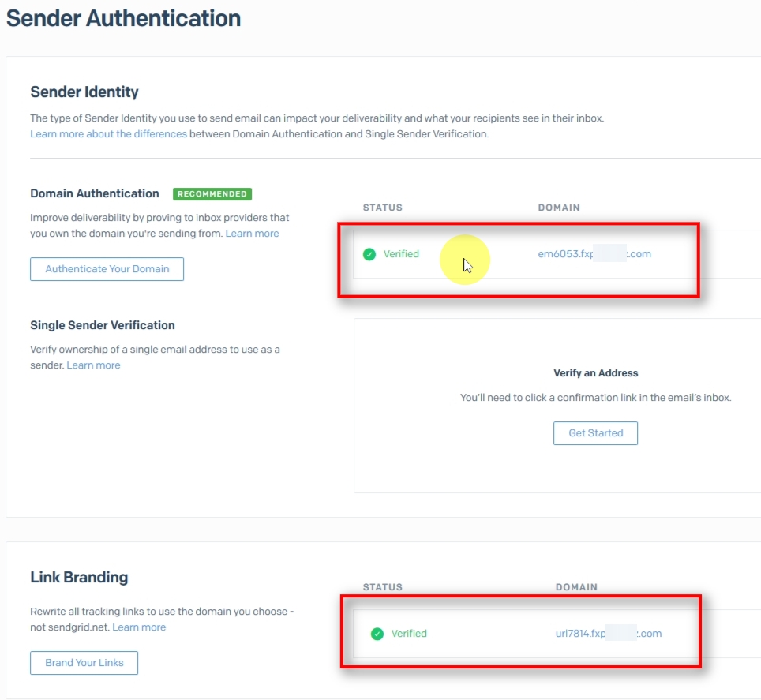
Task: Click Get Started under Verify an Address
Action: (595, 432)
